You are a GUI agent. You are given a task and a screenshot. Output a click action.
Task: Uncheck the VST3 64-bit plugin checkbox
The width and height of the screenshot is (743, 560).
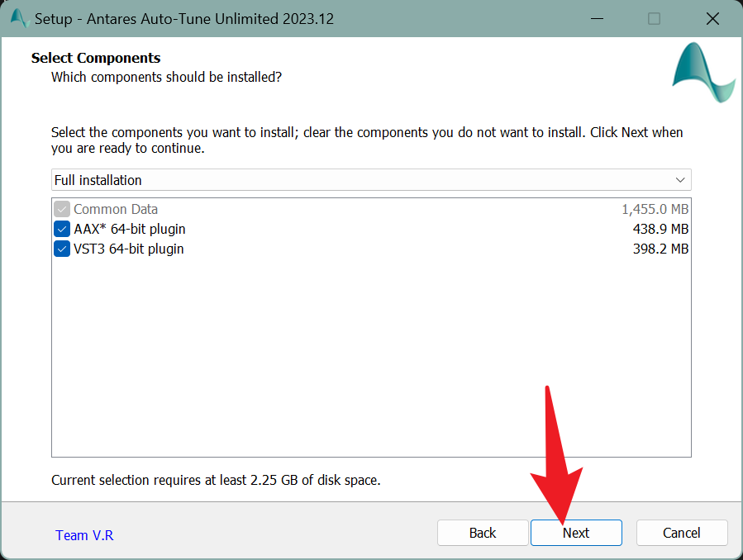tap(62, 249)
